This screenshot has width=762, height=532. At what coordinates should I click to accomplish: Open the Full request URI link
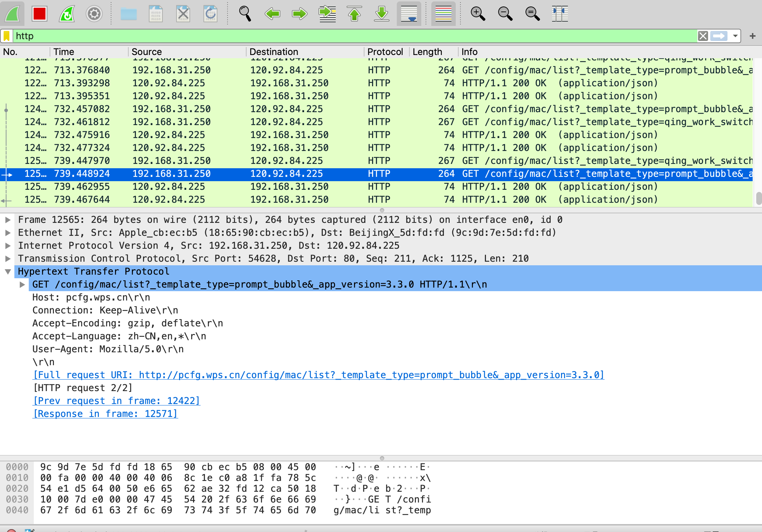pos(318,375)
